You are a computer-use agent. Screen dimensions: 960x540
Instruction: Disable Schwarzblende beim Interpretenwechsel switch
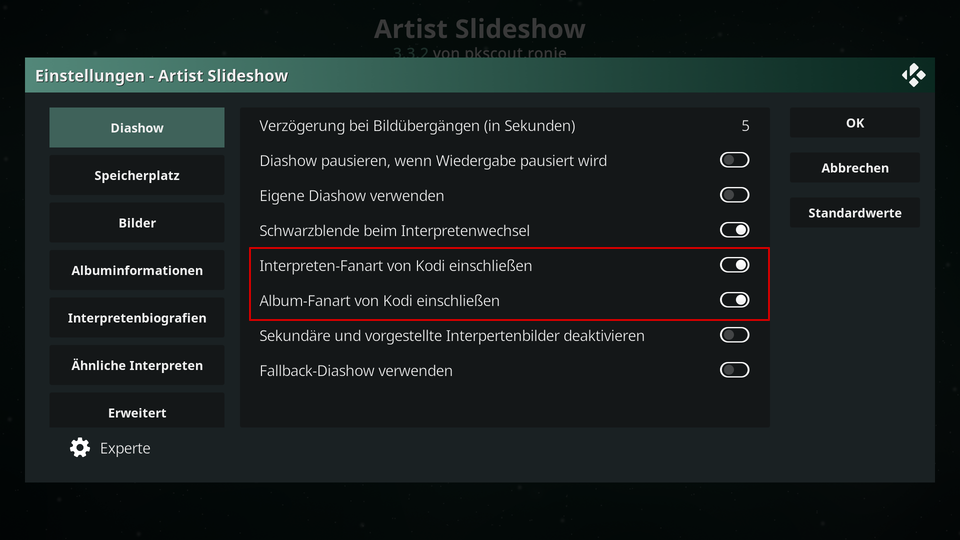coord(734,230)
